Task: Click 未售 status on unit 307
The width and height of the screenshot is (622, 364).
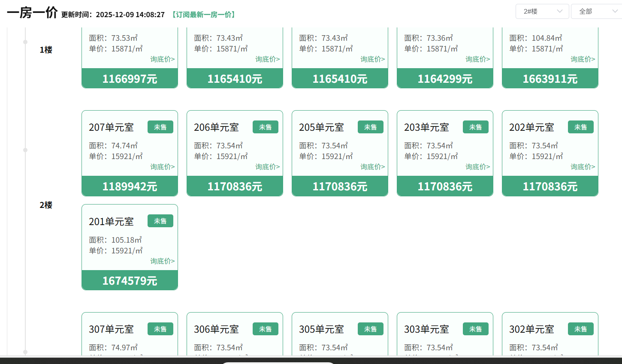Action: 160,329
